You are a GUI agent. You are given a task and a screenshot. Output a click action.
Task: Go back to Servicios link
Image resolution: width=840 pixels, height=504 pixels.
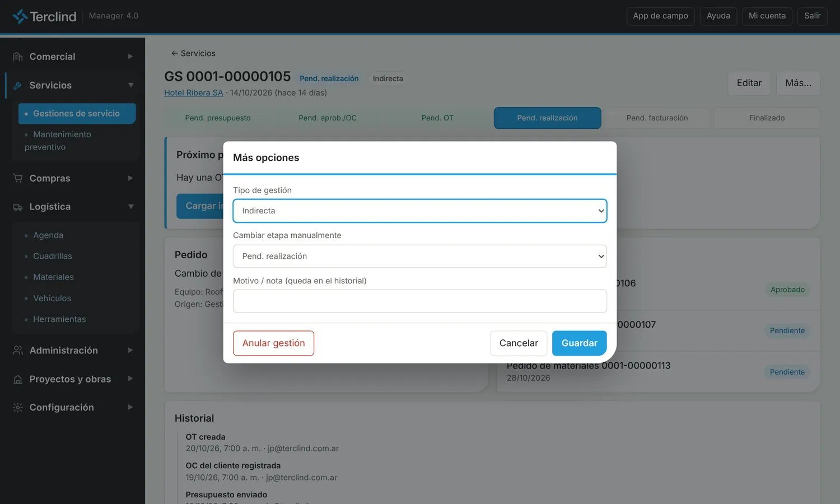point(193,54)
